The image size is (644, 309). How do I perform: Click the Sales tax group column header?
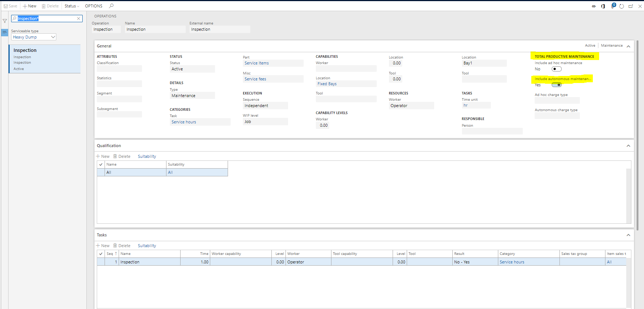582,254
